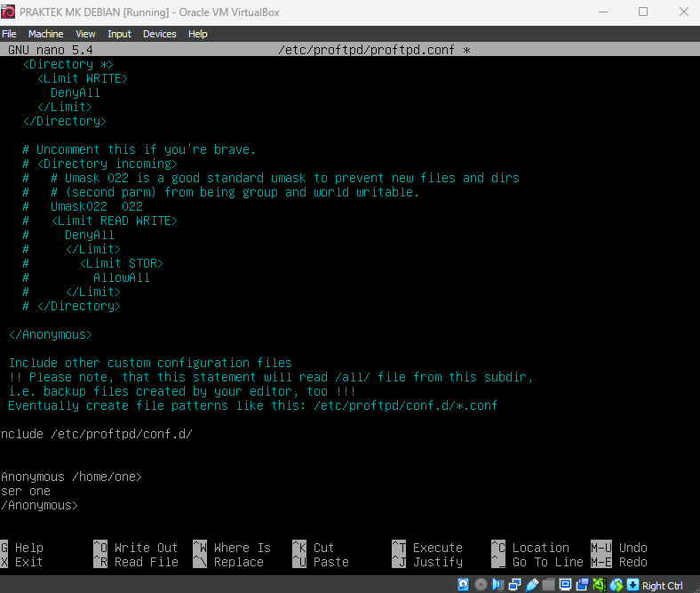Image resolution: width=700 pixels, height=593 pixels.
Task: Click the hard disk activity status icon
Action: [x=464, y=584]
